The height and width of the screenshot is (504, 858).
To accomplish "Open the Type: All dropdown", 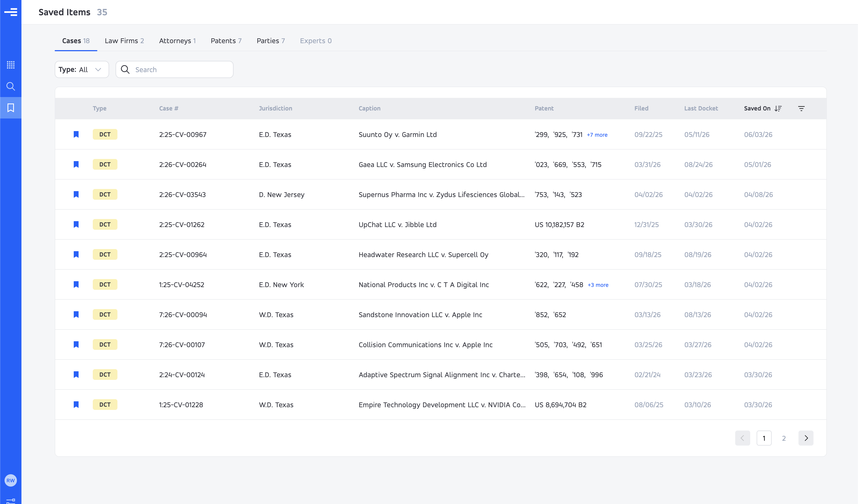I will [x=82, y=69].
